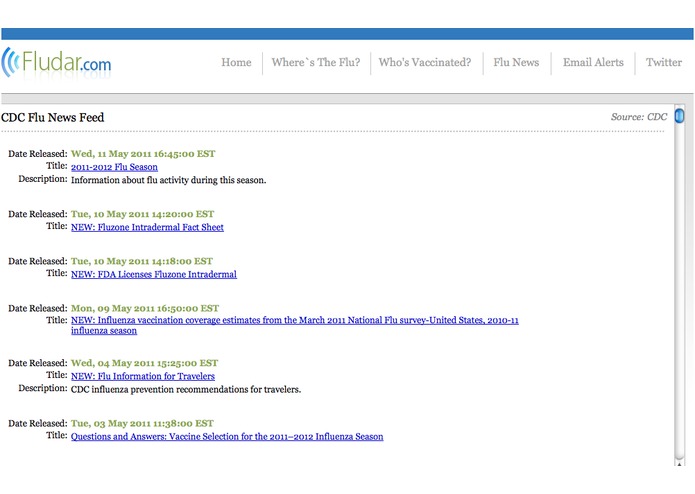Open FDA Licenses Fluzone Intradermal link
The width and height of the screenshot is (695, 494).
[x=154, y=274]
